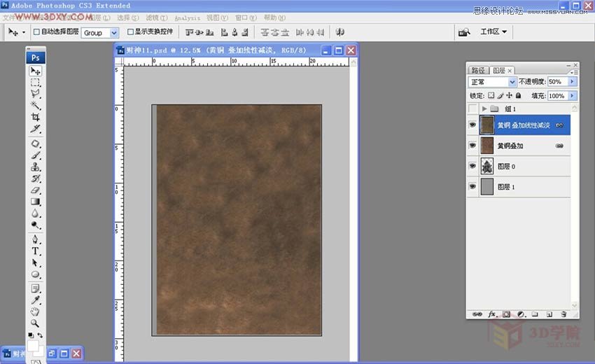This screenshot has height=364, width=595.
Task: Select the Pen tool
Action: pos(35,239)
